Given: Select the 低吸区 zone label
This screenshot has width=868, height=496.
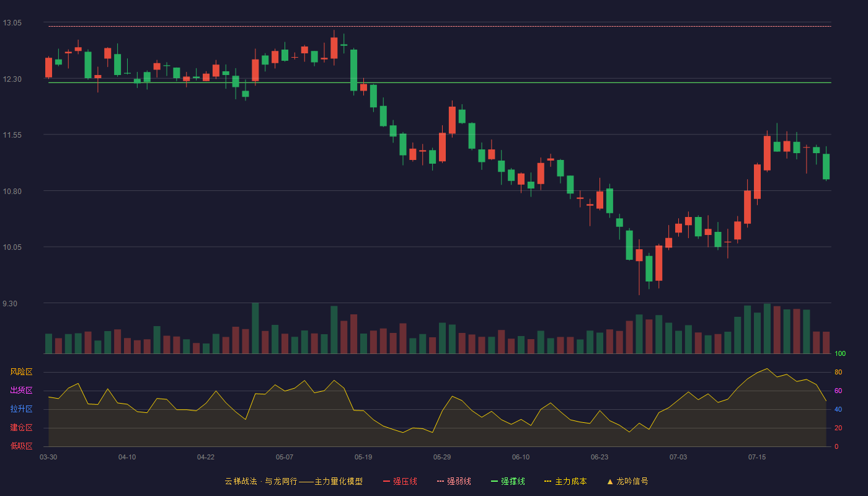Looking at the screenshot, I should tap(21, 446).
